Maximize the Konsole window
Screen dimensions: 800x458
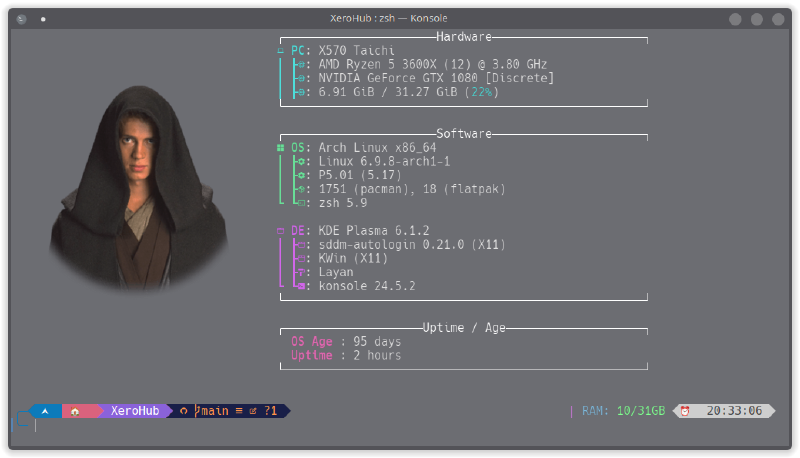pos(757,18)
